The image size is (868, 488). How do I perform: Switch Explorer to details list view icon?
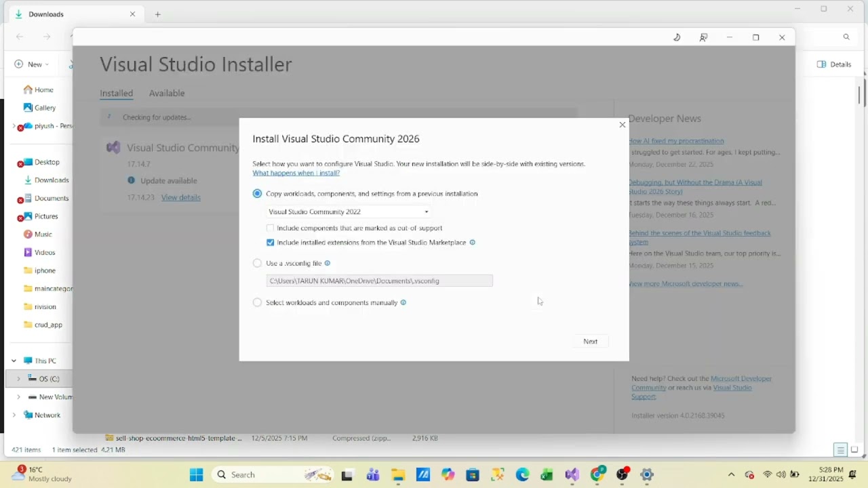click(x=840, y=450)
